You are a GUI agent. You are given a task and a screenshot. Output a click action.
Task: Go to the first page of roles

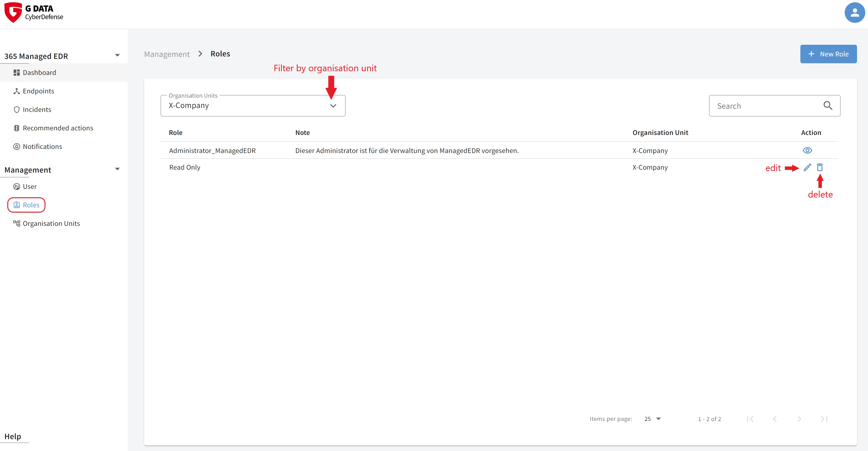[750, 419]
